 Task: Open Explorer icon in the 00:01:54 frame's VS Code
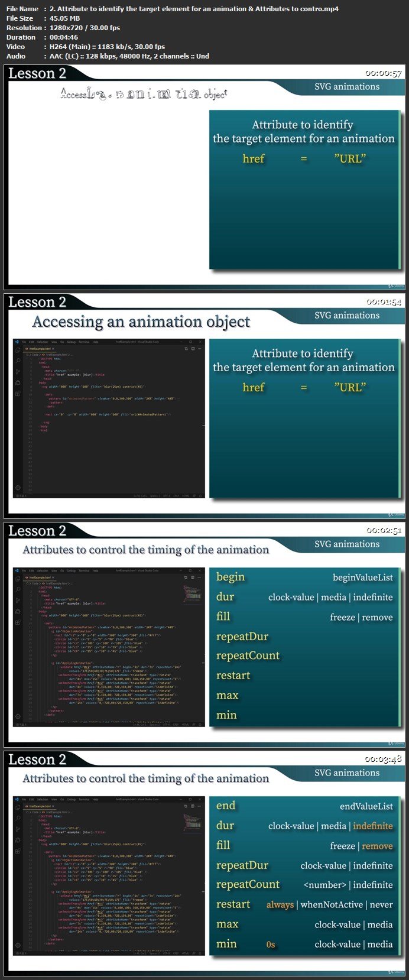18,349
